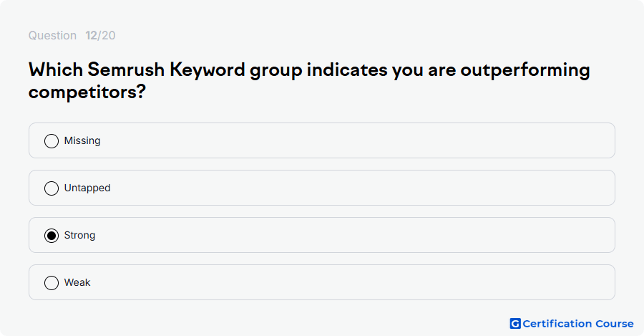Viewport: 644px width, 336px height.
Task: Click the selected Strong radio button
Action: 52,236
